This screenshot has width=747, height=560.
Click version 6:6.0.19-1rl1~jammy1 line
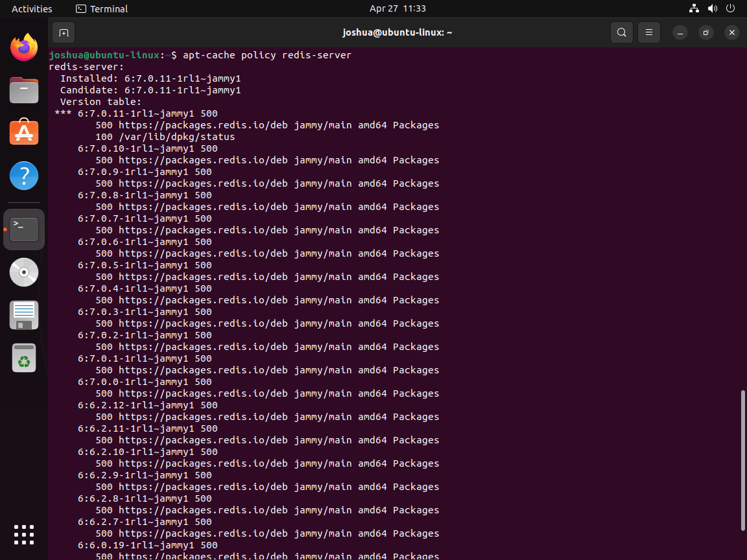148,545
